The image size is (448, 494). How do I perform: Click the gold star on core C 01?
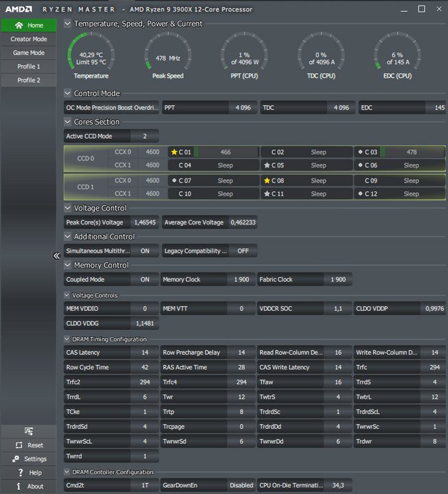click(x=174, y=152)
